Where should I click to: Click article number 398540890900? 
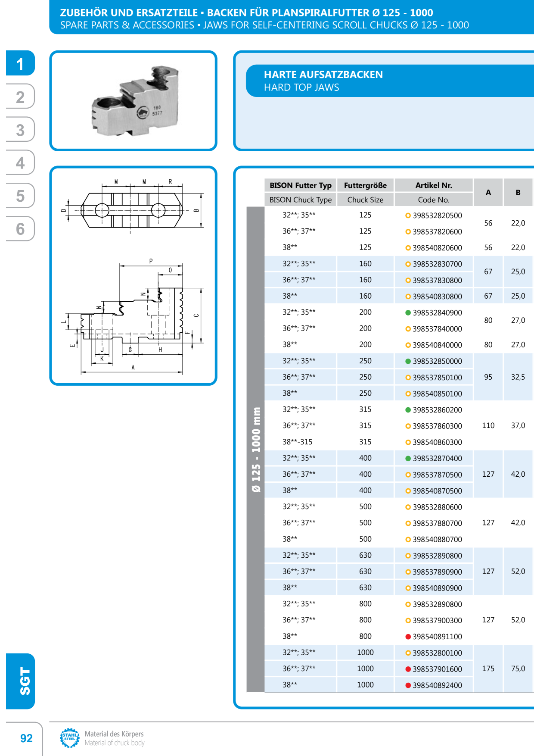point(437,588)
